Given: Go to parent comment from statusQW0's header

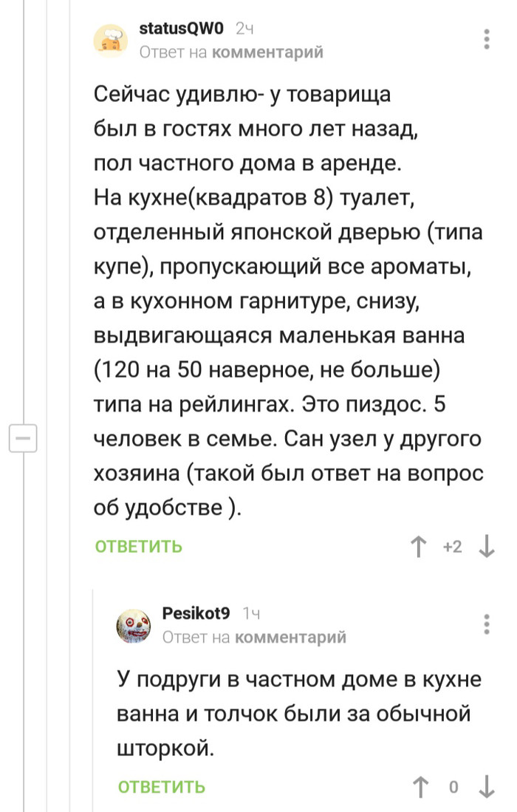Looking at the screenshot, I should pyautogui.click(x=267, y=52).
